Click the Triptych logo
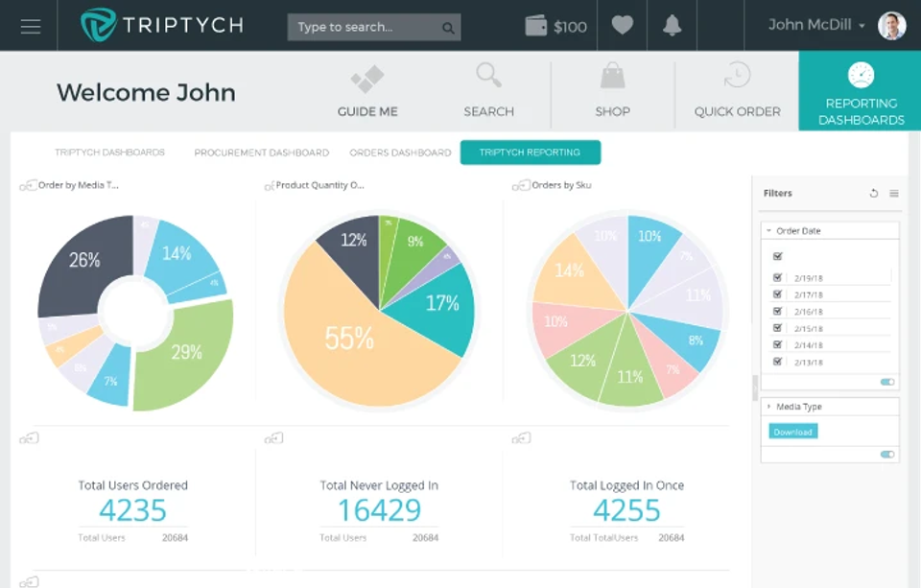This screenshot has width=921, height=588. coord(162,25)
